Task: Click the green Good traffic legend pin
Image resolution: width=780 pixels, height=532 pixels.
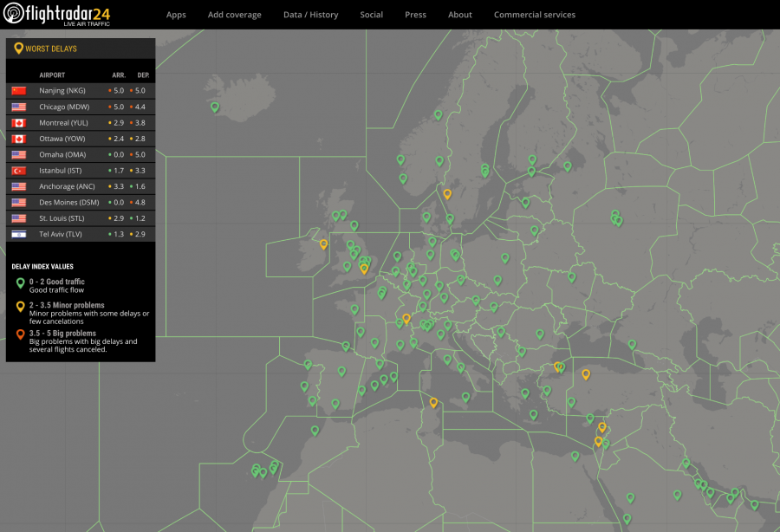Action: tap(19, 283)
